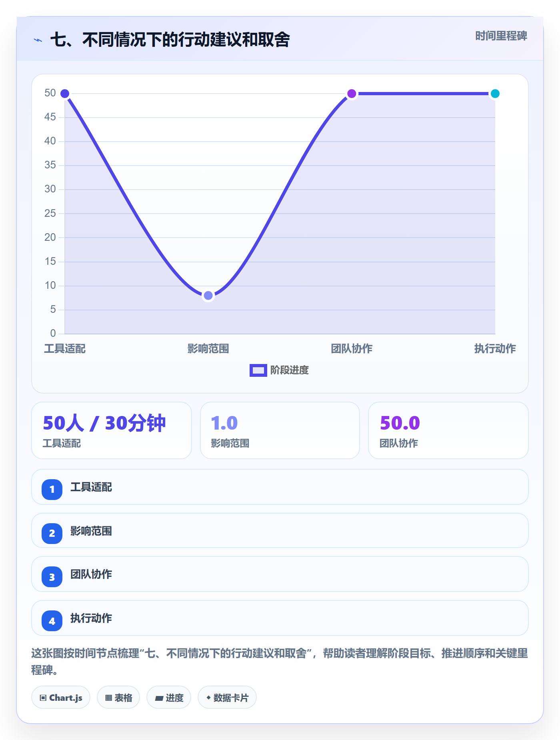Click the y-axis value 50

(x=50, y=93)
